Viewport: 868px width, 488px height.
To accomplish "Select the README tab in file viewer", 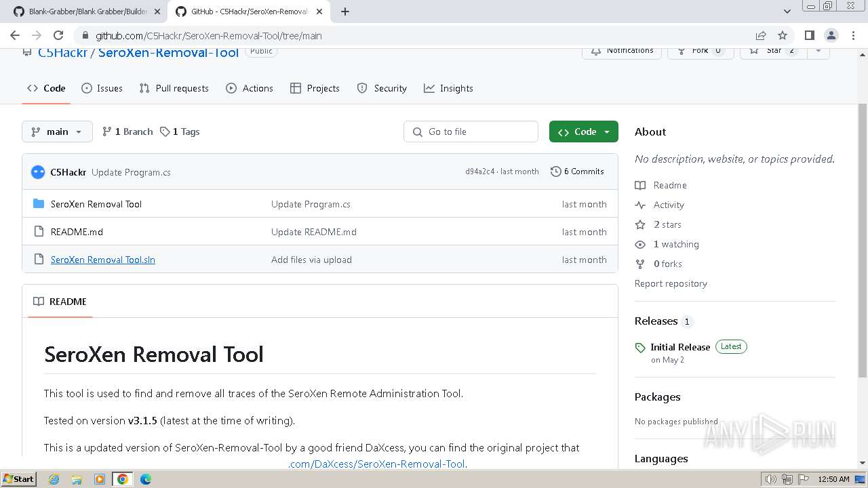I will tap(60, 302).
